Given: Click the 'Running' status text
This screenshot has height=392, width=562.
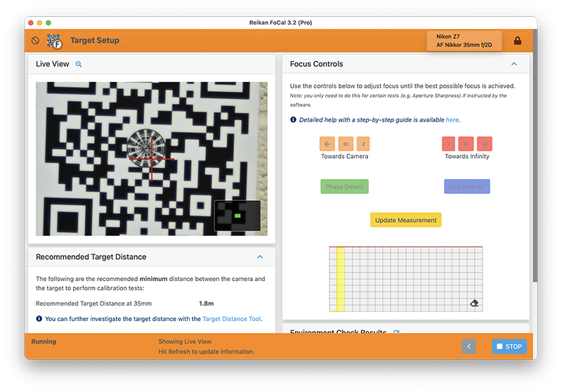Looking at the screenshot, I should coord(44,341).
